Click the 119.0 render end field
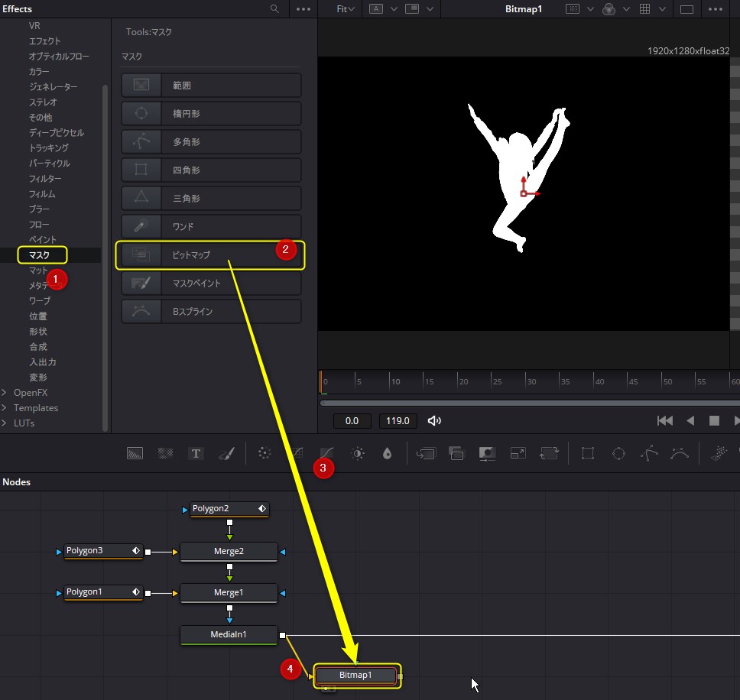Screen dimensions: 740x700 pos(398,421)
